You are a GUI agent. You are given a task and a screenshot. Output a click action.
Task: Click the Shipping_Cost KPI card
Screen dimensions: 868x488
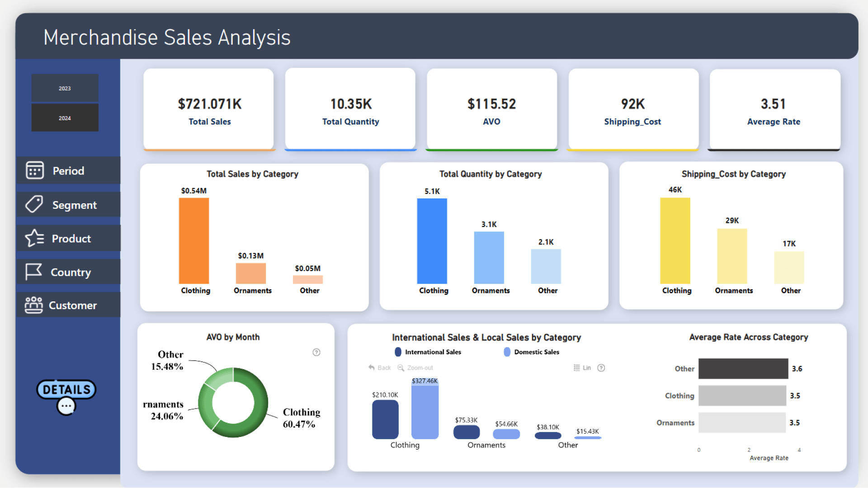[633, 109]
